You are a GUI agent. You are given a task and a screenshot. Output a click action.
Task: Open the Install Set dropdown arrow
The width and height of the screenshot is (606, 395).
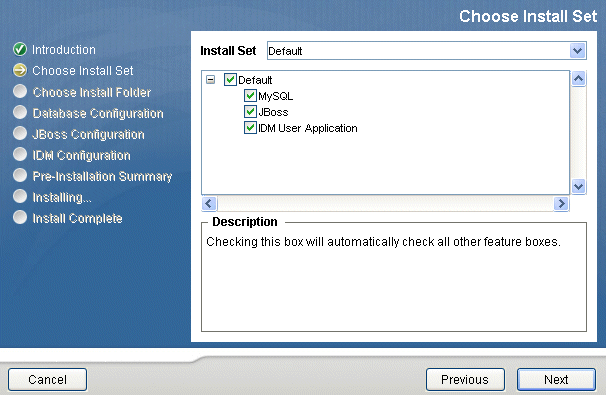click(x=577, y=51)
